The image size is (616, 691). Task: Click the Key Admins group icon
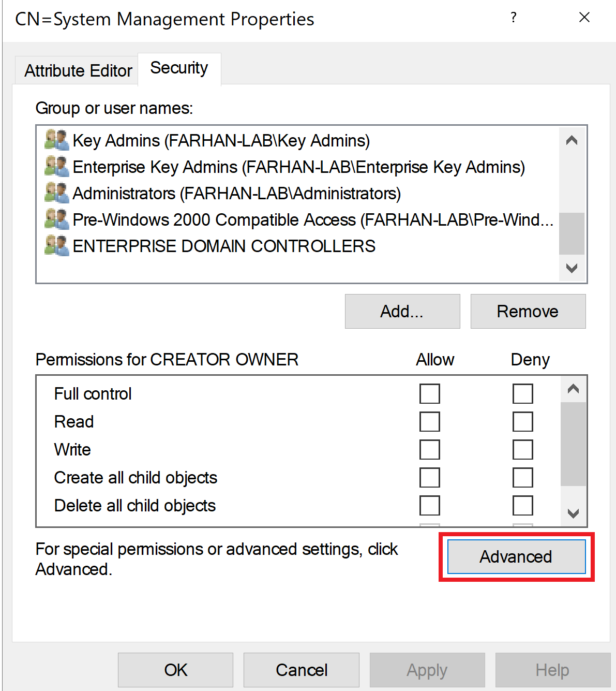(56, 140)
